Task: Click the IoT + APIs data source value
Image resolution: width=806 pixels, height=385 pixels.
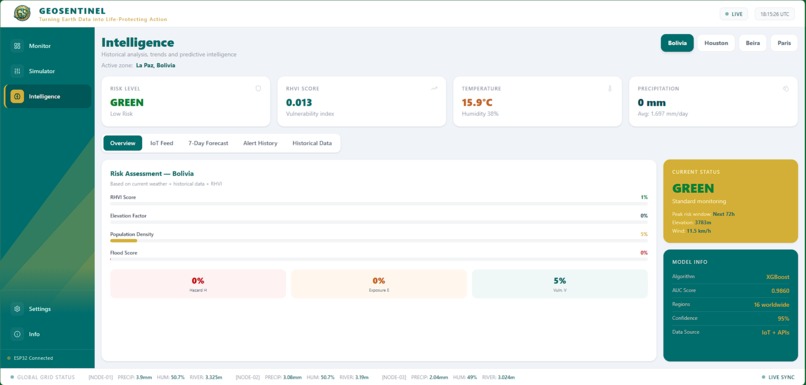Action: pyautogui.click(x=776, y=332)
